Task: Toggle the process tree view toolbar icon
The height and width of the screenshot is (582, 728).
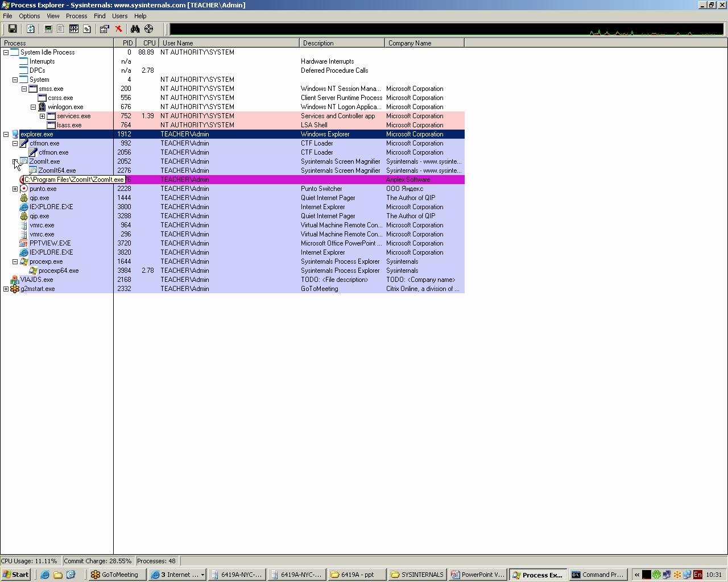Action: tap(61, 29)
